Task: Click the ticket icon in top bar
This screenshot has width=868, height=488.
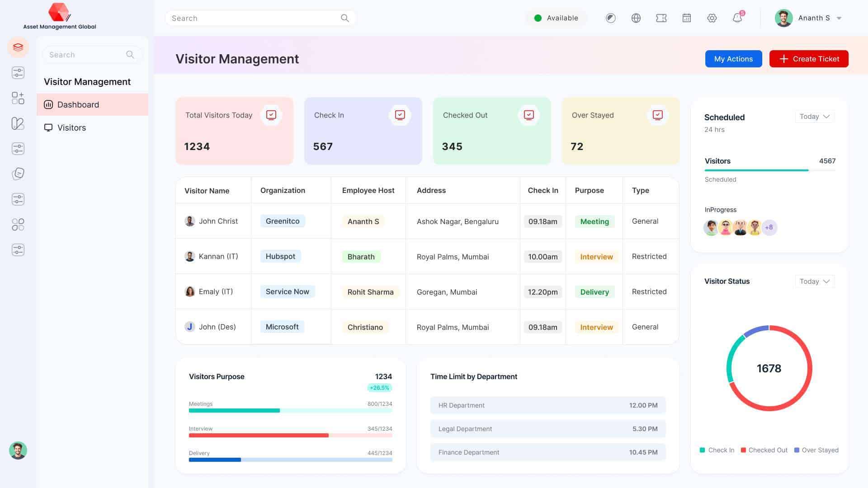Action: (661, 18)
